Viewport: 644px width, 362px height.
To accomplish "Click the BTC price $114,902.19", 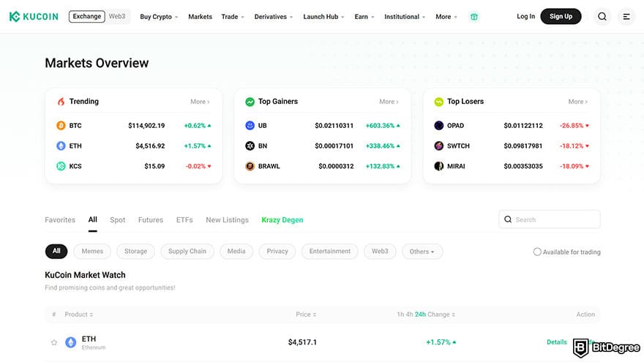I will (146, 126).
